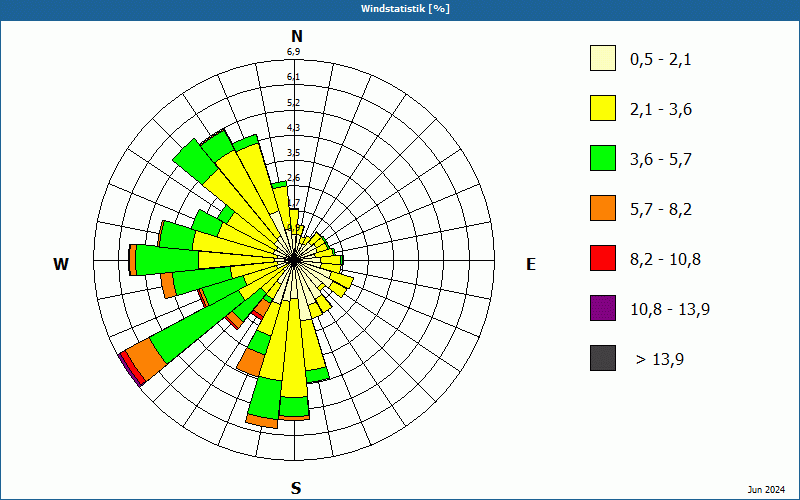
Task: Click the '6,9' ring scale label
Action: 293,52
